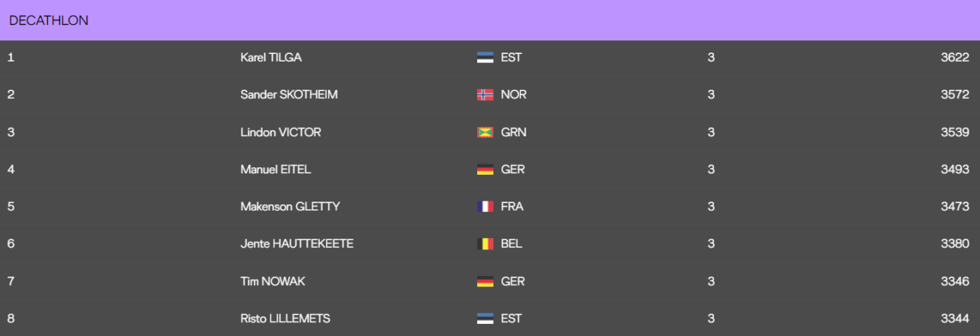Click the 3344 points total
This screenshot has height=336, width=980.
click(955, 319)
